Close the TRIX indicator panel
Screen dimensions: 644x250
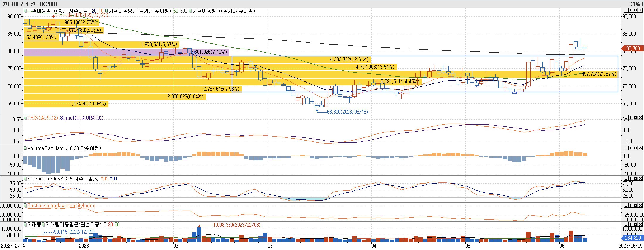click(x=640, y=117)
